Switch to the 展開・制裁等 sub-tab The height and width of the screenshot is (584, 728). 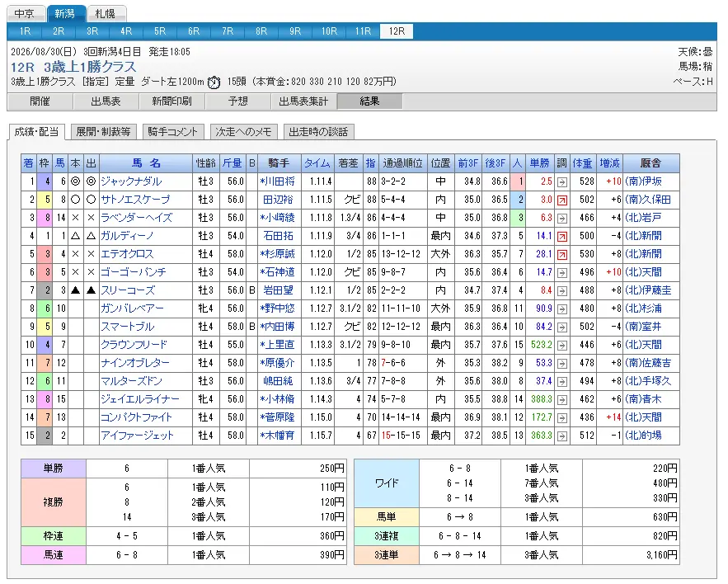[x=104, y=132]
